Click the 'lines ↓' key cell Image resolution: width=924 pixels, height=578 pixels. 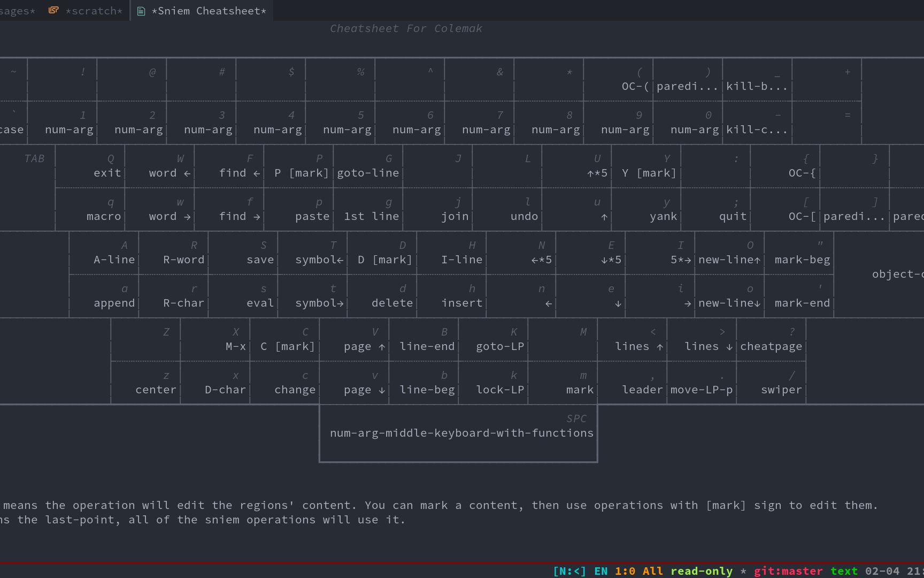tap(702, 339)
